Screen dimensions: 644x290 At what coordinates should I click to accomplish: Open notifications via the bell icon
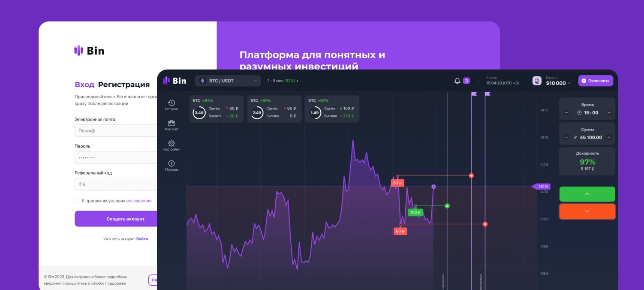(x=457, y=80)
